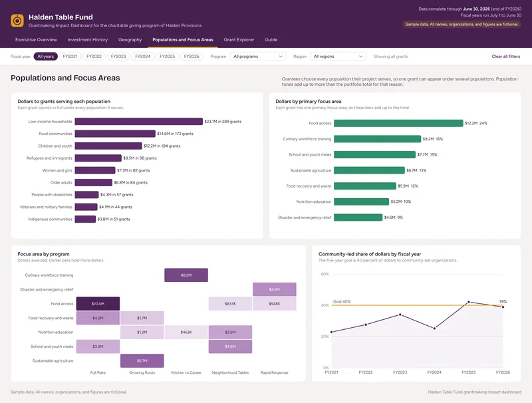Click the '$23.1M in 289 grants' value
Viewport: 532px width, 403px height.
pos(223,122)
